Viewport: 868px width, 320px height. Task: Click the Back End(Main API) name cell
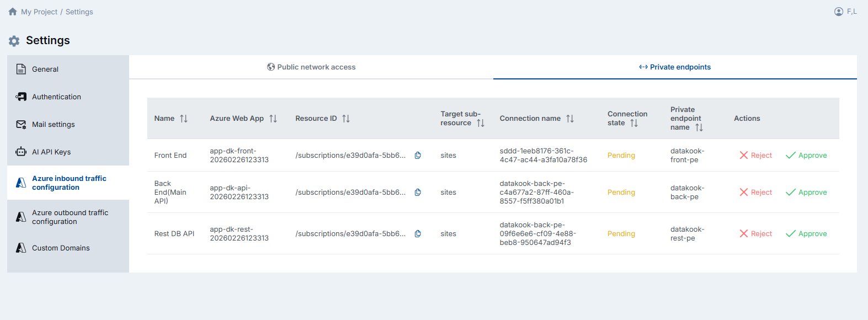171,192
